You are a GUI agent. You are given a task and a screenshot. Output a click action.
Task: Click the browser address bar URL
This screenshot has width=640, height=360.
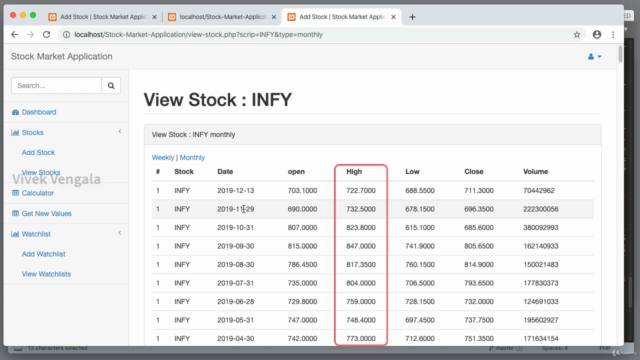click(x=198, y=35)
